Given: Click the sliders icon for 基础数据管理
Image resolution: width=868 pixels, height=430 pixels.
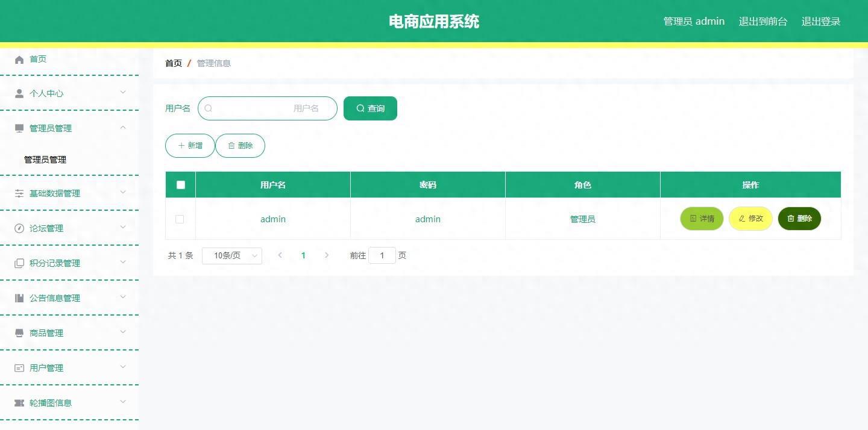Looking at the screenshot, I should 19,193.
